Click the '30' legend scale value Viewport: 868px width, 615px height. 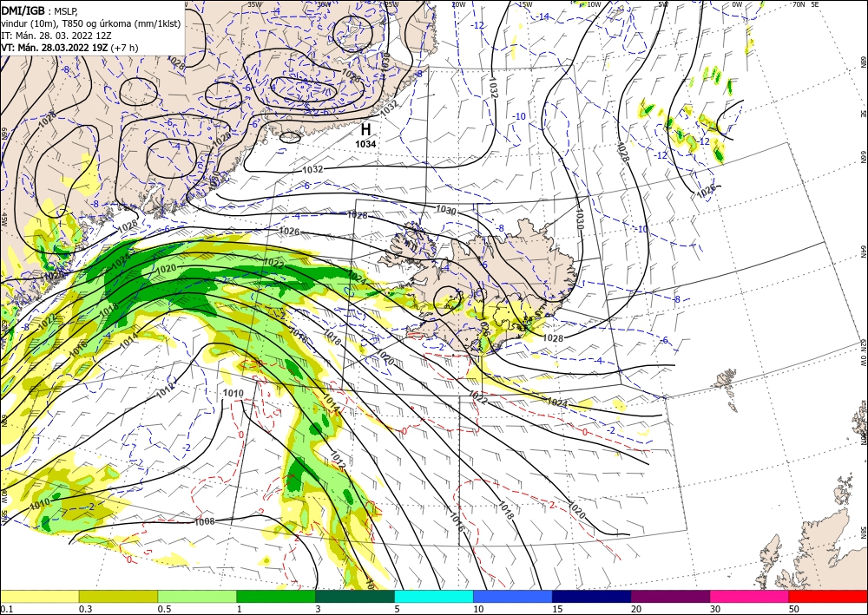point(715,609)
